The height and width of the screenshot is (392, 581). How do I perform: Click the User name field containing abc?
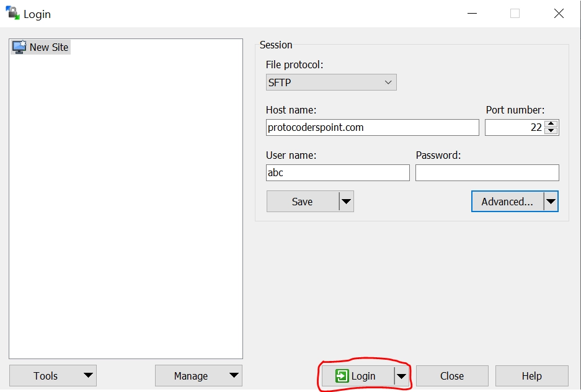click(337, 172)
